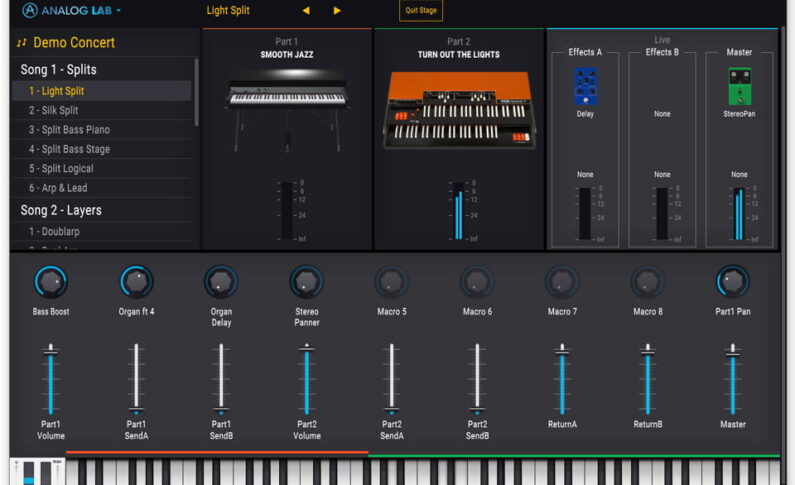Click the Delay effect label
The image size is (795, 485).
coord(585,114)
